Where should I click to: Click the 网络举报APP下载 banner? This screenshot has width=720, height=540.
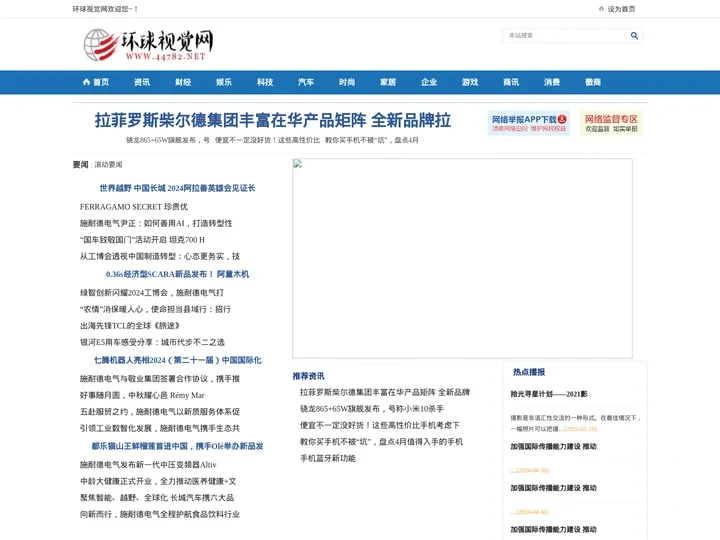529,123
